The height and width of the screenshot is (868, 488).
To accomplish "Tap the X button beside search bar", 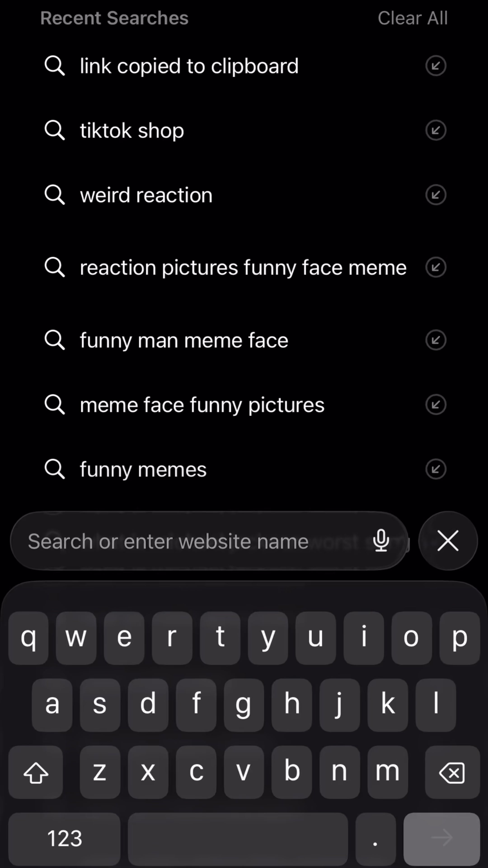I will 448,540.
